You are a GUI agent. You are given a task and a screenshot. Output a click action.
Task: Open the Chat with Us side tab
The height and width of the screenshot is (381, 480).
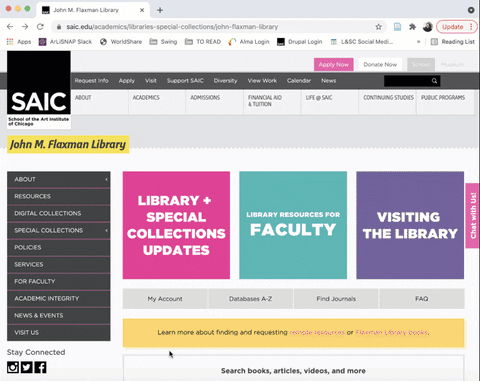coord(473,216)
